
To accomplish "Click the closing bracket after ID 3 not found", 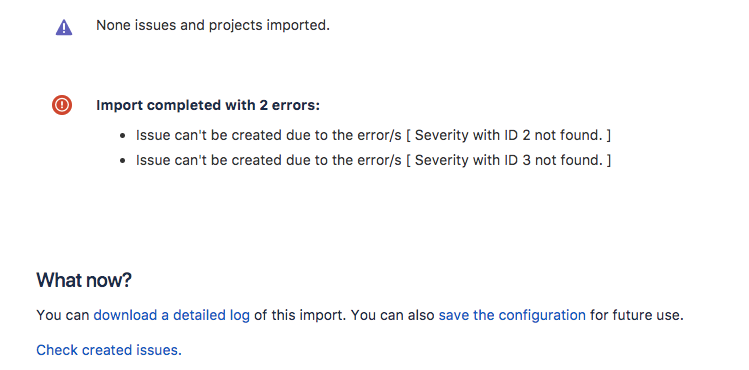I will pos(609,160).
